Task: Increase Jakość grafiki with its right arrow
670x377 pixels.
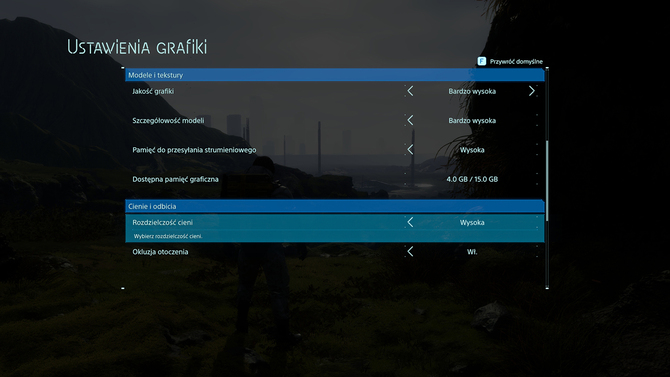Action: coord(532,91)
